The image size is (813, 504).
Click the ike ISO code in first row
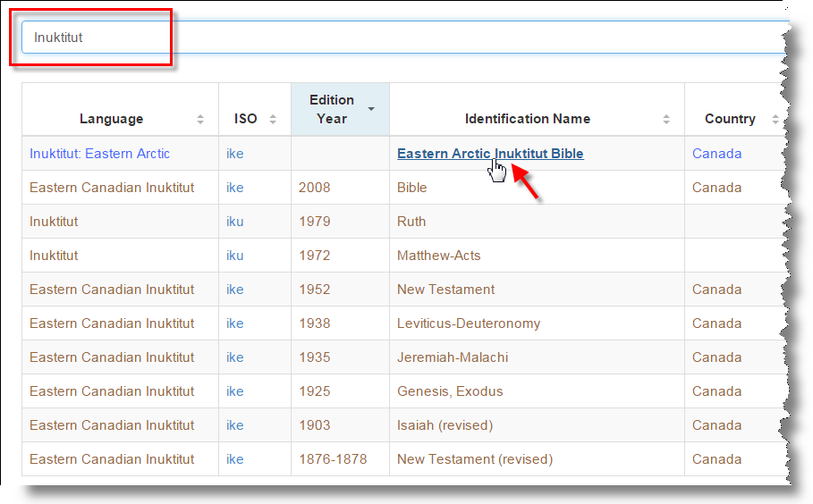[x=234, y=154]
